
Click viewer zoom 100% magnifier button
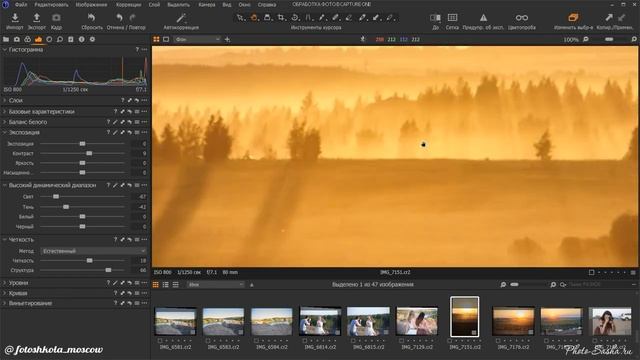(586, 40)
